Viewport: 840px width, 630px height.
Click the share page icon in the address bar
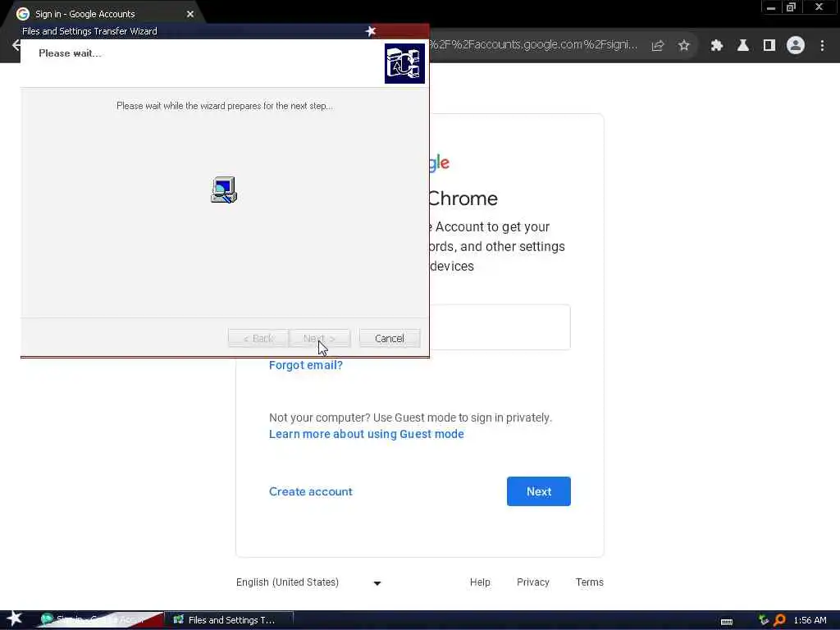pos(657,46)
